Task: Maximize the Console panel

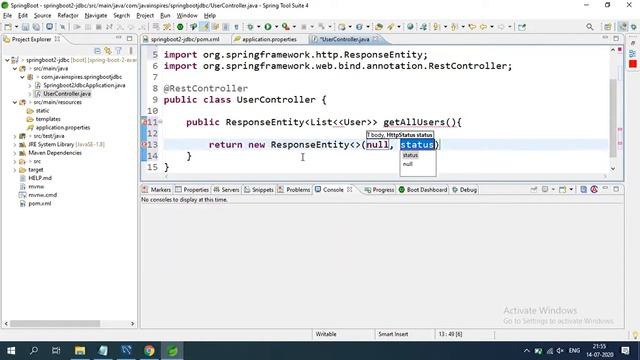Action: pos(616,189)
